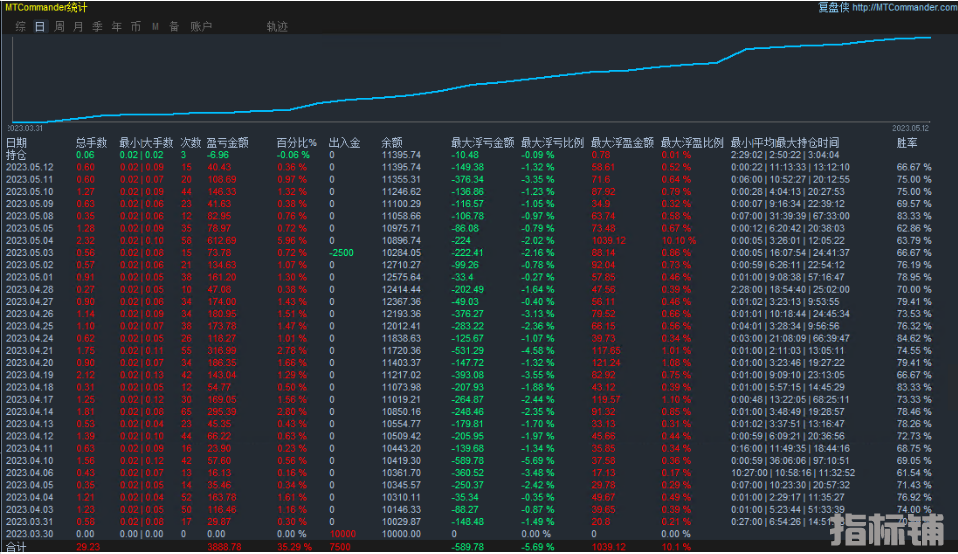This screenshot has width=958, height=554.
Task: Switch to the 账户 account tab
Action: (200, 26)
